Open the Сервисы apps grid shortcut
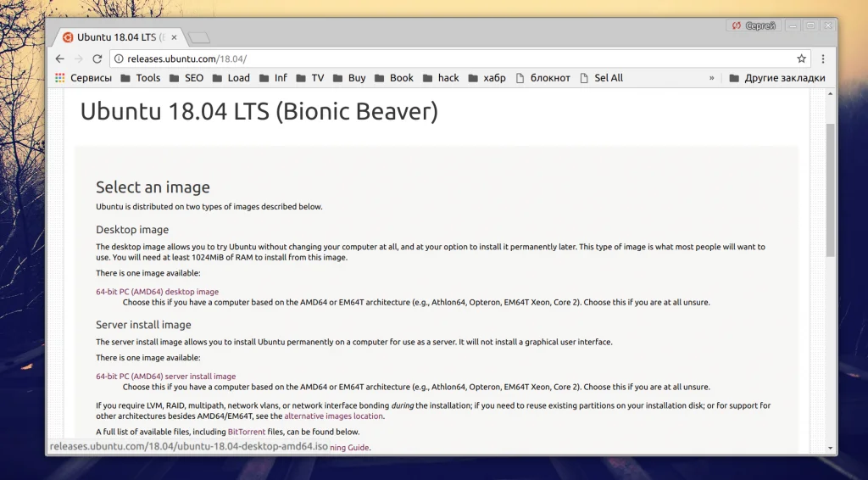 coord(83,78)
